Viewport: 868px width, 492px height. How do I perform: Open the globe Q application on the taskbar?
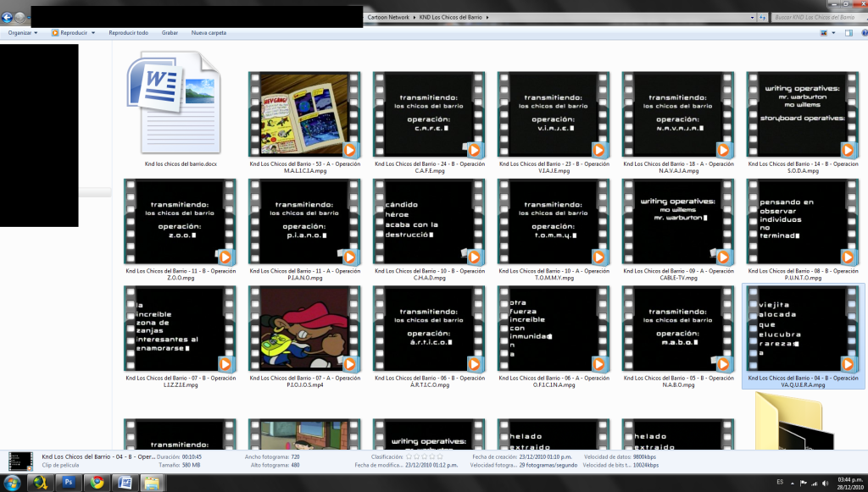click(40, 483)
